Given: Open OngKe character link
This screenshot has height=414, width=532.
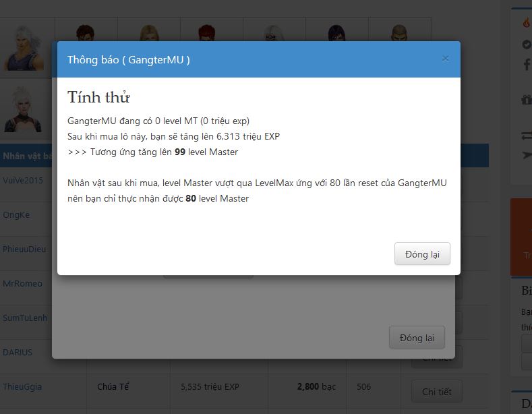Looking at the screenshot, I should [16, 215].
